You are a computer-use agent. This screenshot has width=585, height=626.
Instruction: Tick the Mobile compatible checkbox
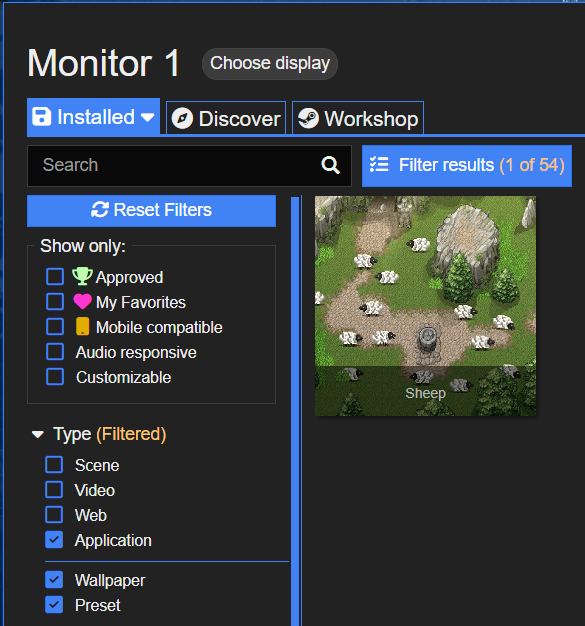pyautogui.click(x=55, y=327)
